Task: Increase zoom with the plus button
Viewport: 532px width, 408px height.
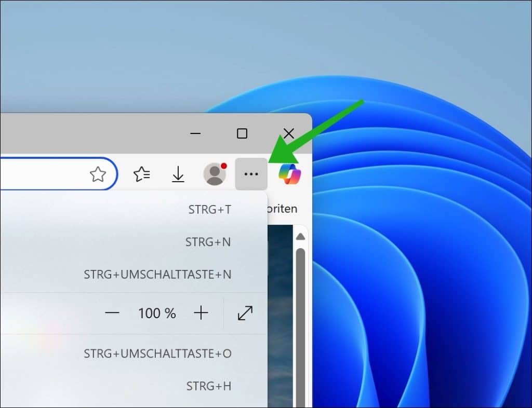Action: coord(201,313)
